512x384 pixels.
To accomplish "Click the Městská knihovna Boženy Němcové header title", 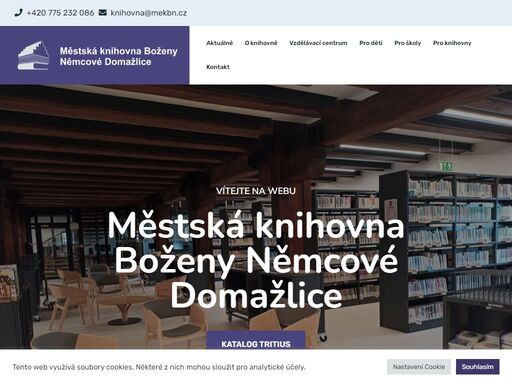I will 118,56.
